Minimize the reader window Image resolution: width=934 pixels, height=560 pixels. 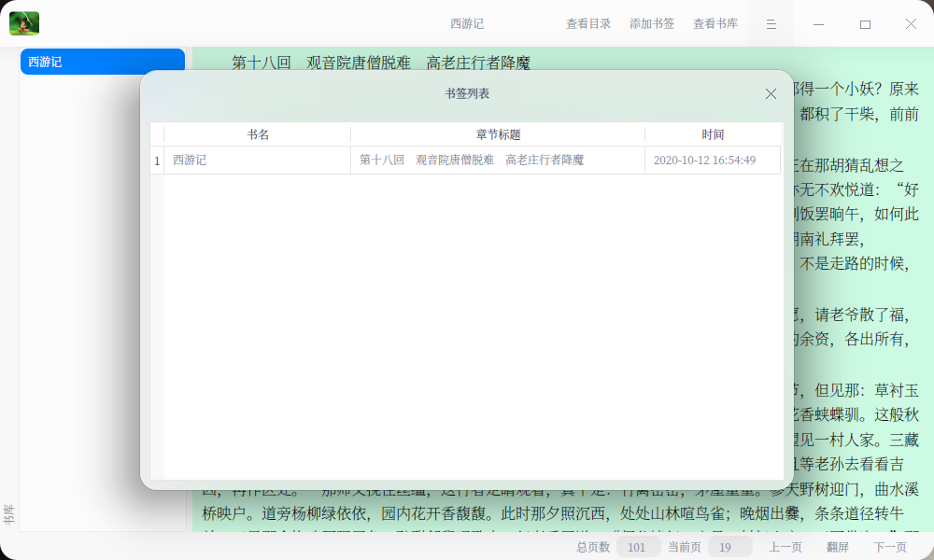coord(818,24)
